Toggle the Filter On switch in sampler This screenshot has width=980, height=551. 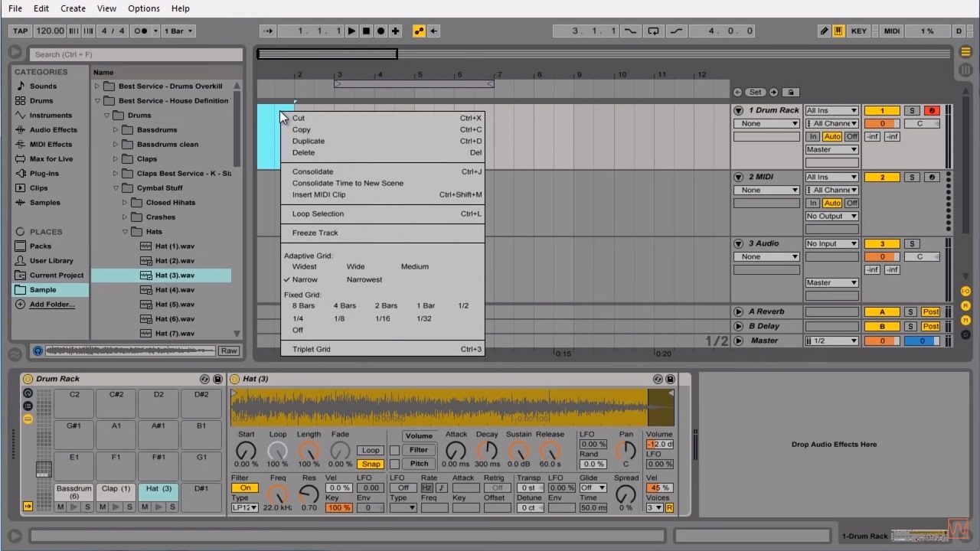245,487
